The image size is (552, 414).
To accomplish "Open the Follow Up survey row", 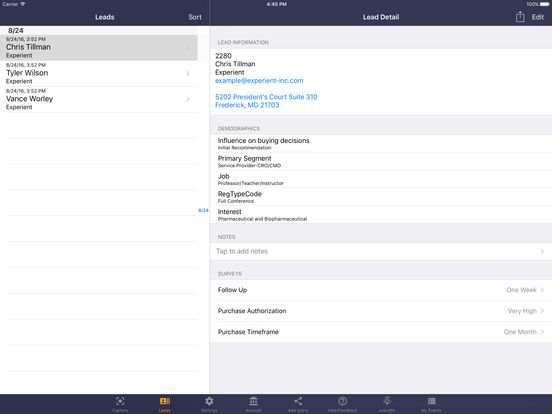I will (x=381, y=290).
